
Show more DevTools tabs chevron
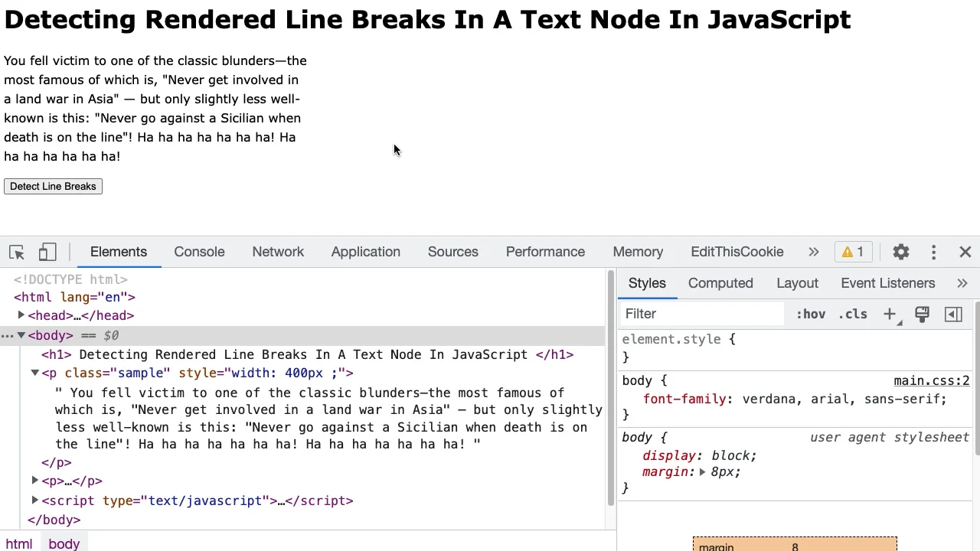813,252
